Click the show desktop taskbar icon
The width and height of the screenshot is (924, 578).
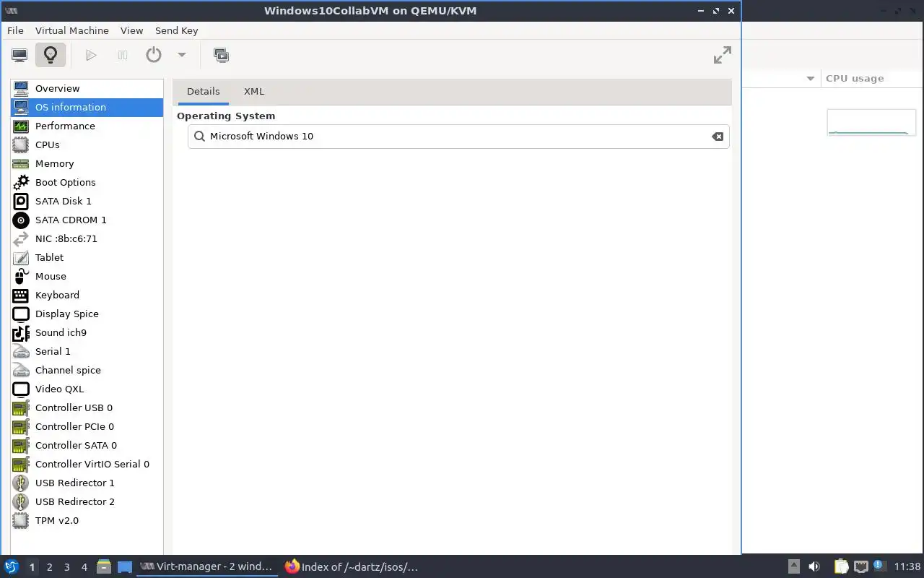(x=125, y=566)
